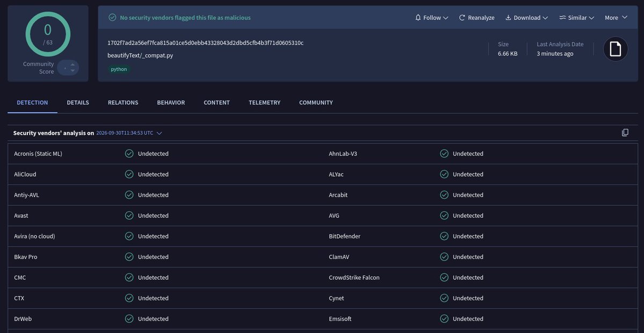The image size is (644, 333).
Task: Click the Cynet vendor name
Action: [x=336, y=298]
